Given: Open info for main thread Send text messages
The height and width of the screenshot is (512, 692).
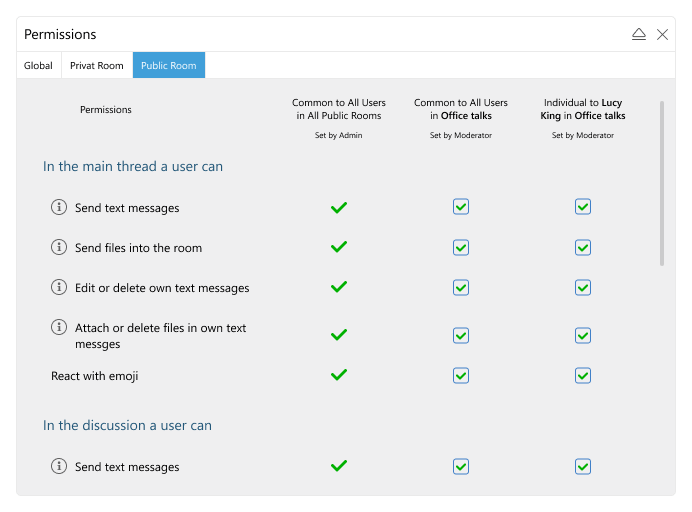Looking at the screenshot, I should tap(59, 207).
